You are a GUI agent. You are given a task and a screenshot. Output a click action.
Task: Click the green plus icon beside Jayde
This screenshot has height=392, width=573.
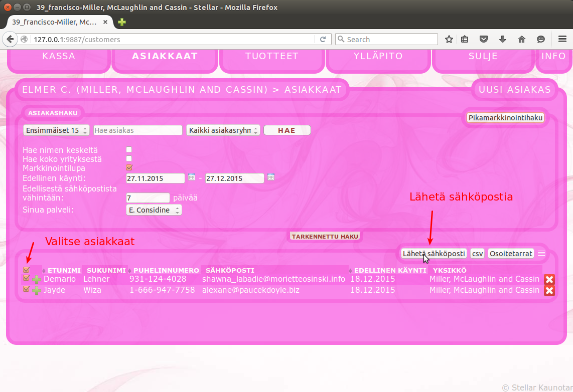tap(37, 291)
